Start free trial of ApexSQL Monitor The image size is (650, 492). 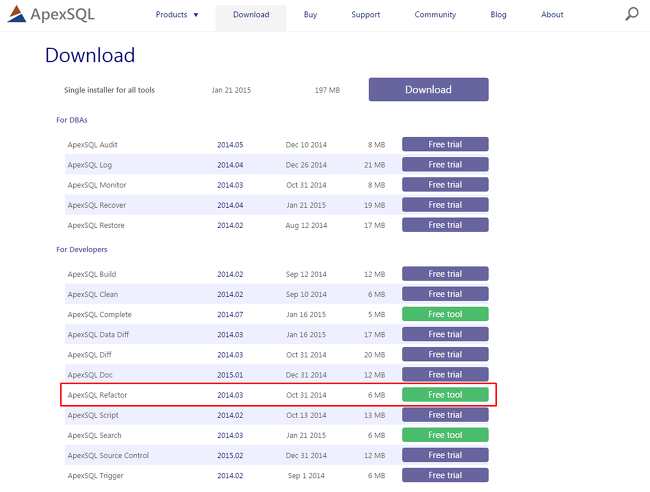point(445,184)
